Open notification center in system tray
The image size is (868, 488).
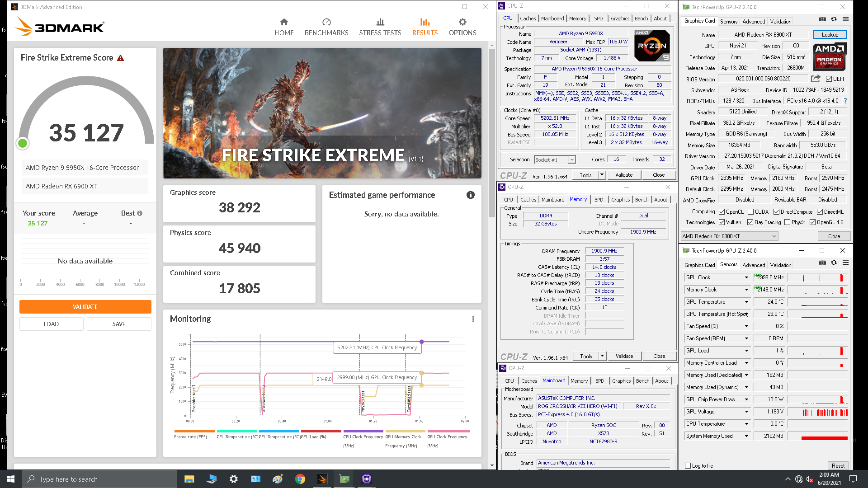pos(853,479)
